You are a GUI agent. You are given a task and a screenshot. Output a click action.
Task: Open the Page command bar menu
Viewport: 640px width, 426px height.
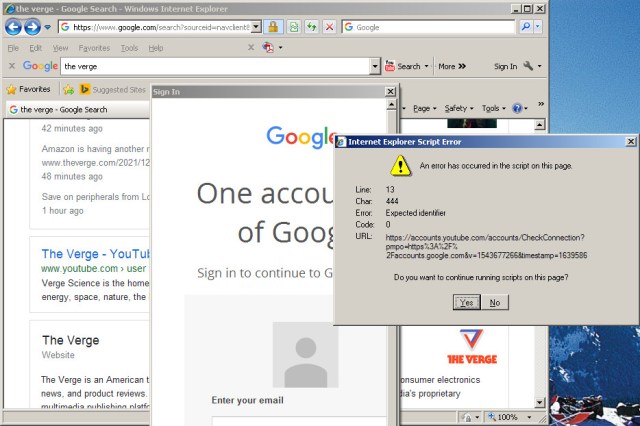[424, 109]
